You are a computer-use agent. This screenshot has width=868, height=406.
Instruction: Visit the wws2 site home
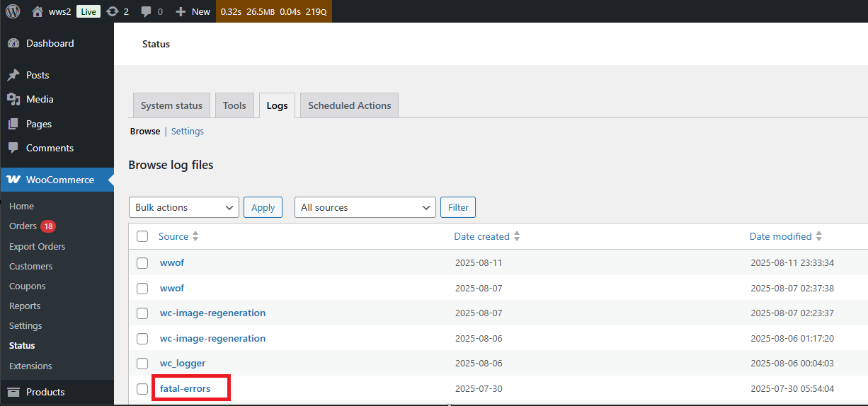click(52, 11)
